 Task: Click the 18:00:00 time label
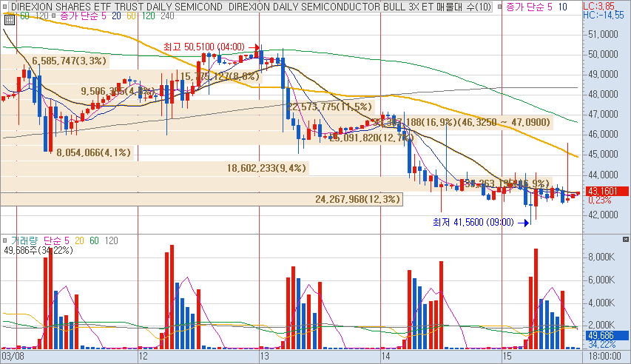605,356
